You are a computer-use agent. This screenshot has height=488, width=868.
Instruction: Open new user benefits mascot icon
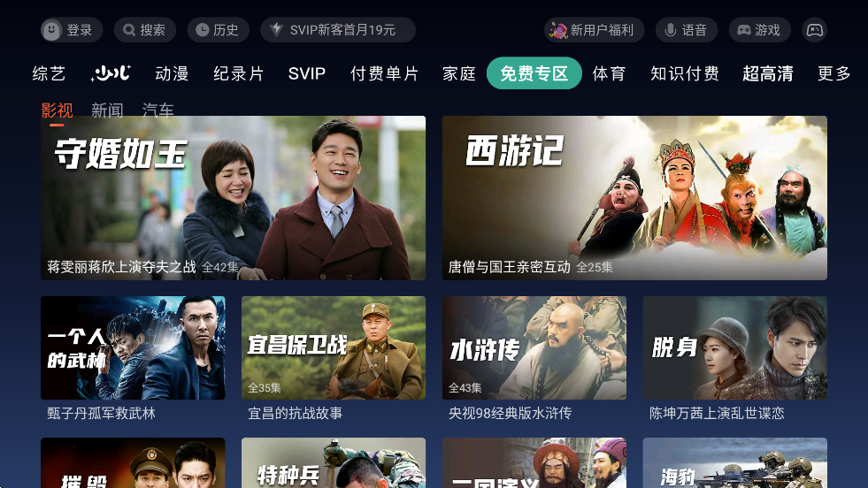tap(558, 30)
